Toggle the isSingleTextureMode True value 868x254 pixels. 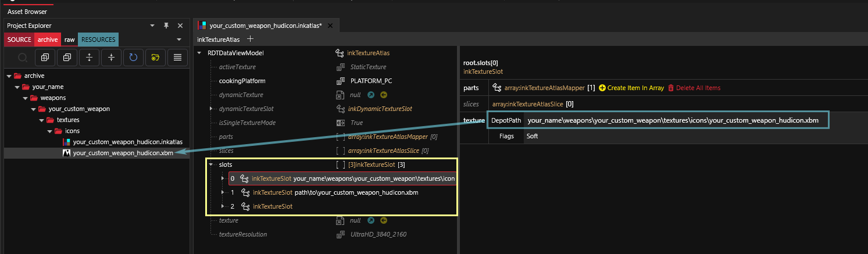pos(356,123)
